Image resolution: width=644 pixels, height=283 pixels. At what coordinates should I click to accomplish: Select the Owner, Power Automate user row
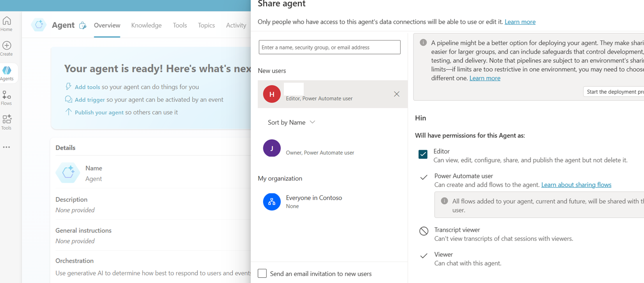point(333,148)
